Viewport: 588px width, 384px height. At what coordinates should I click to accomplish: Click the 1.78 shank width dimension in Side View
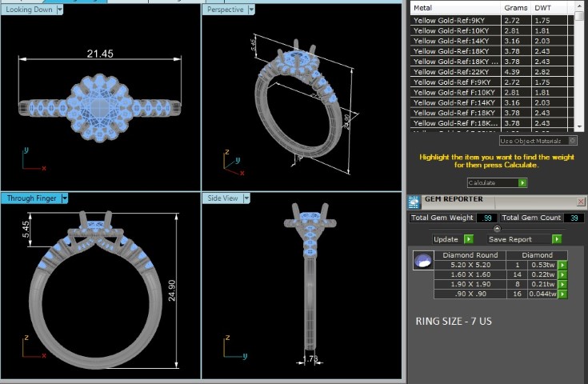310,359
